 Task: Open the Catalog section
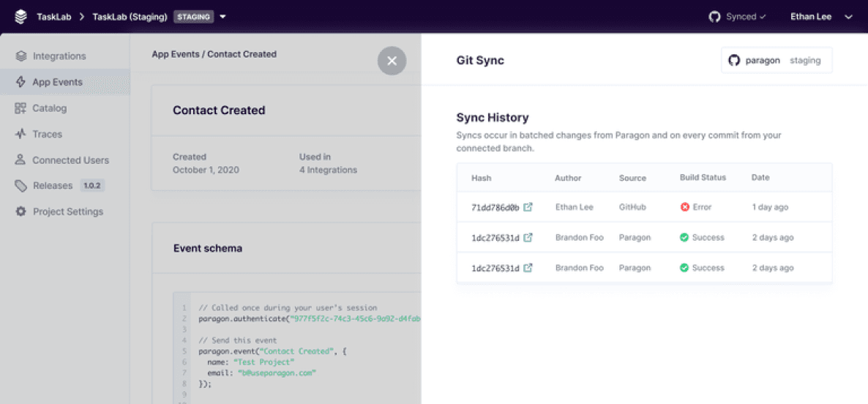point(49,108)
